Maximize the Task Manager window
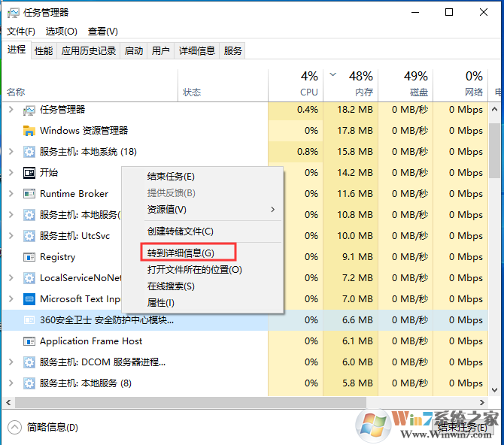This screenshot has width=504, height=445. [449, 12]
